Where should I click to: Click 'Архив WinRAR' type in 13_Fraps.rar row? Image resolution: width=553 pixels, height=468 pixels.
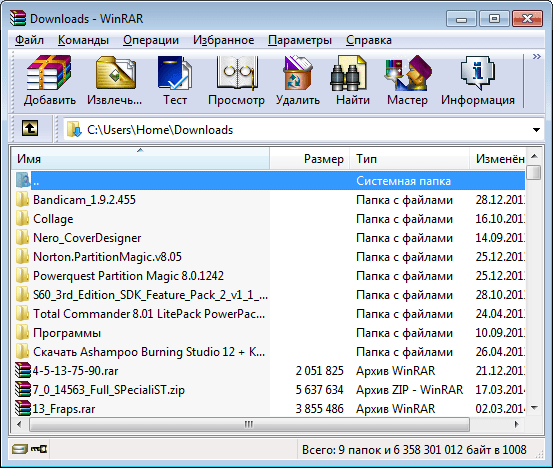[395, 408]
